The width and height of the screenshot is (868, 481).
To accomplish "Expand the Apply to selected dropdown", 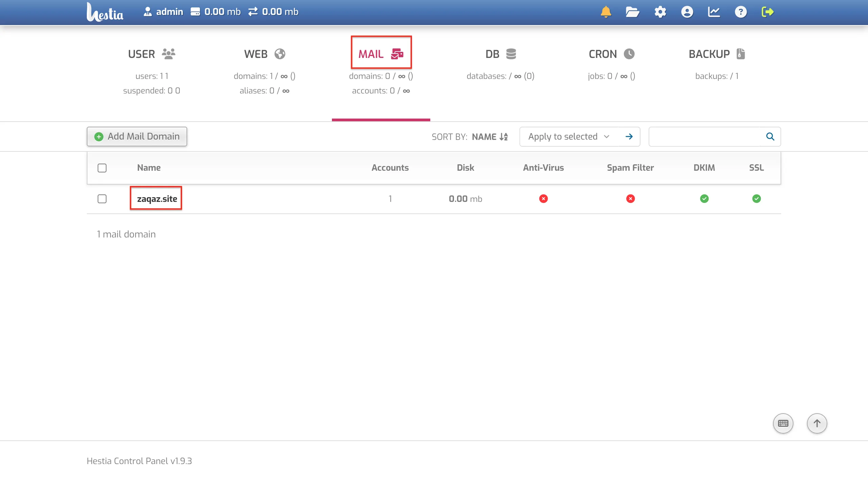I will [x=569, y=137].
